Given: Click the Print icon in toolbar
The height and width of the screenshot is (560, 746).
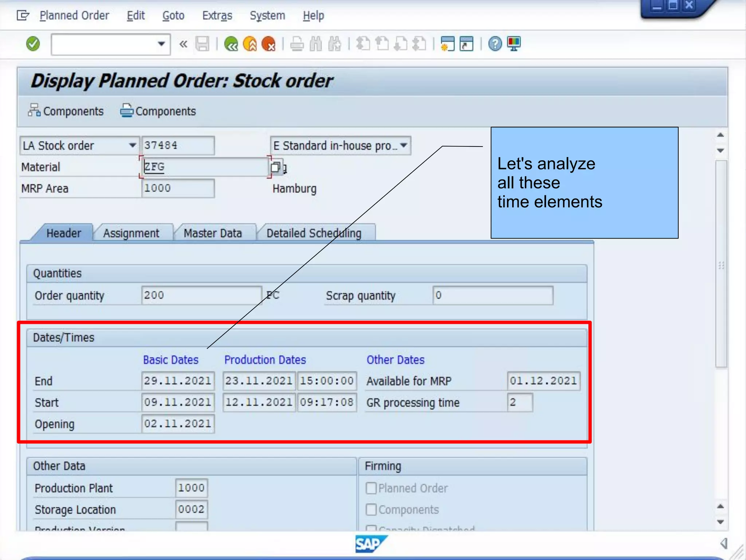Looking at the screenshot, I should pos(297,44).
